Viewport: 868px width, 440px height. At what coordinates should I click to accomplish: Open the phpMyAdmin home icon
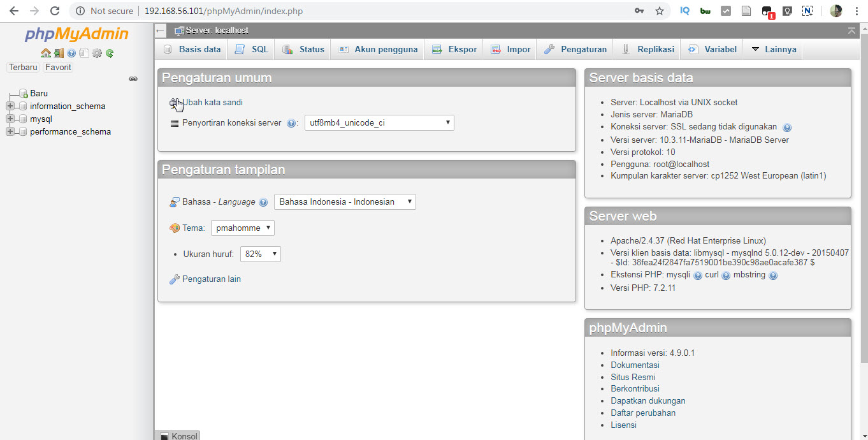(46, 53)
